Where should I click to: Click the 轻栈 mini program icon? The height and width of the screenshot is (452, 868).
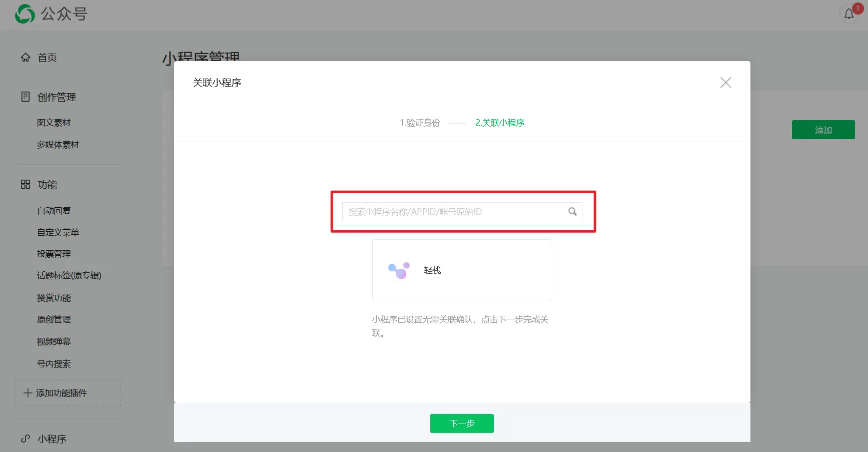click(x=399, y=270)
